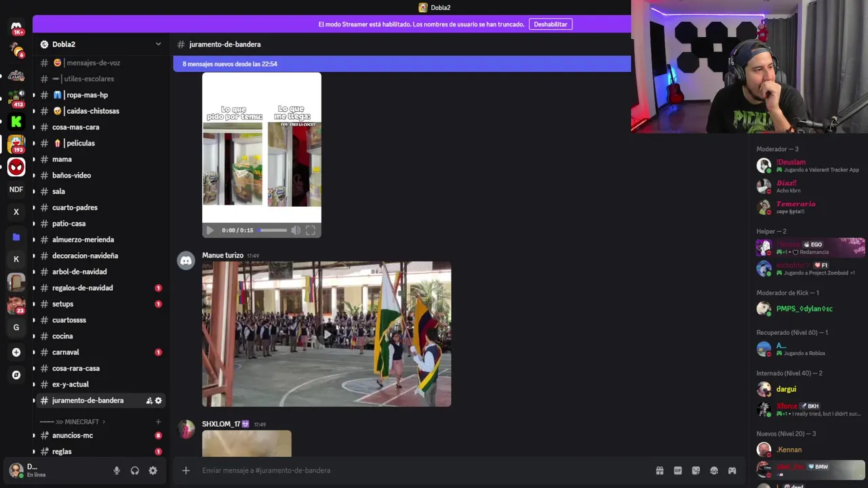The width and height of the screenshot is (868, 488).
Task: Open the gift picker icon
Action: (x=659, y=470)
